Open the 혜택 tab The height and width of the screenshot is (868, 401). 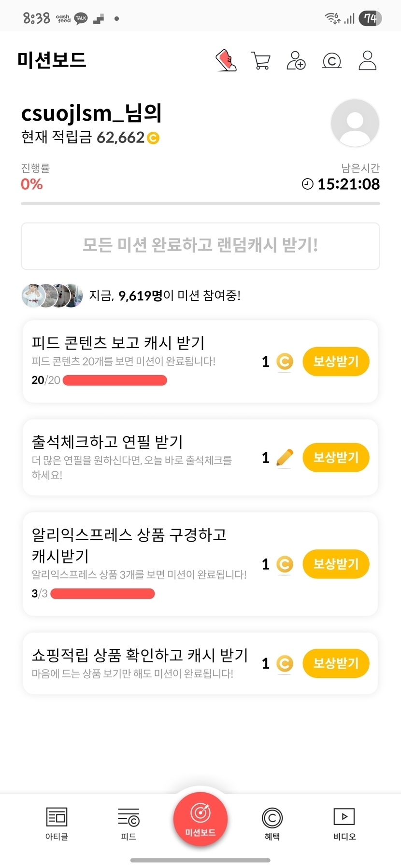272,823
